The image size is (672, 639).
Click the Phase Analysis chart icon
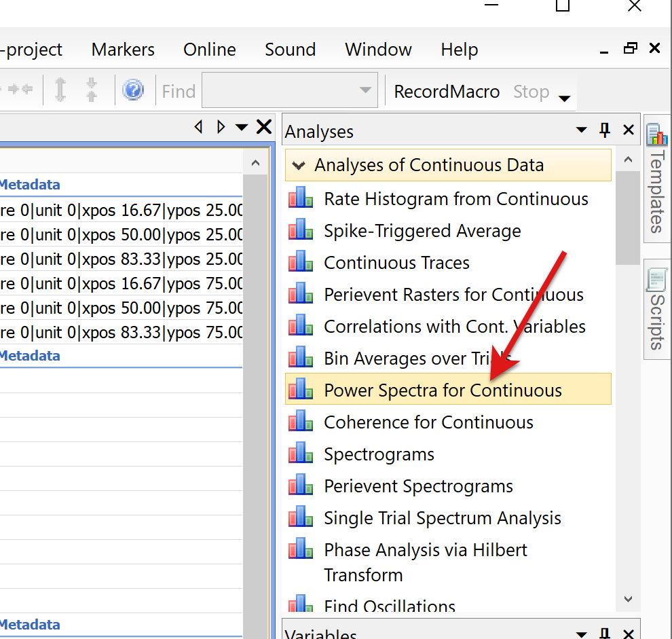pos(301,548)
